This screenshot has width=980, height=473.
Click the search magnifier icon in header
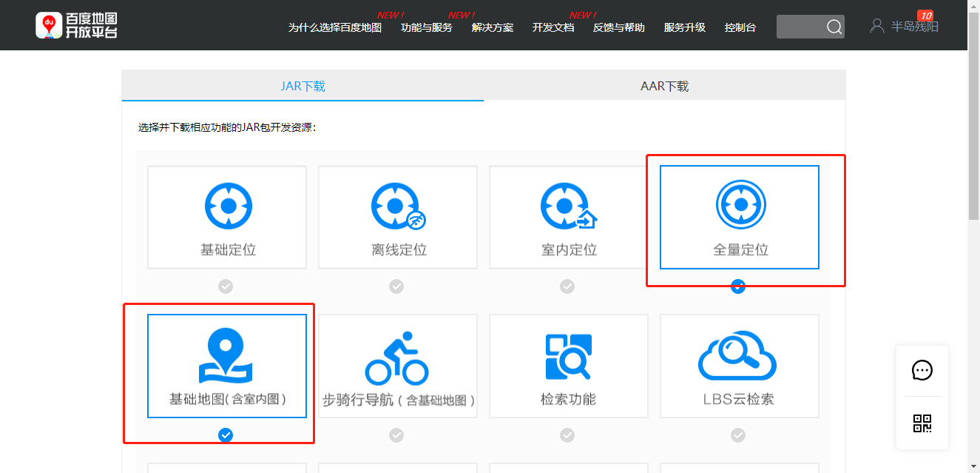click(834, 27)
